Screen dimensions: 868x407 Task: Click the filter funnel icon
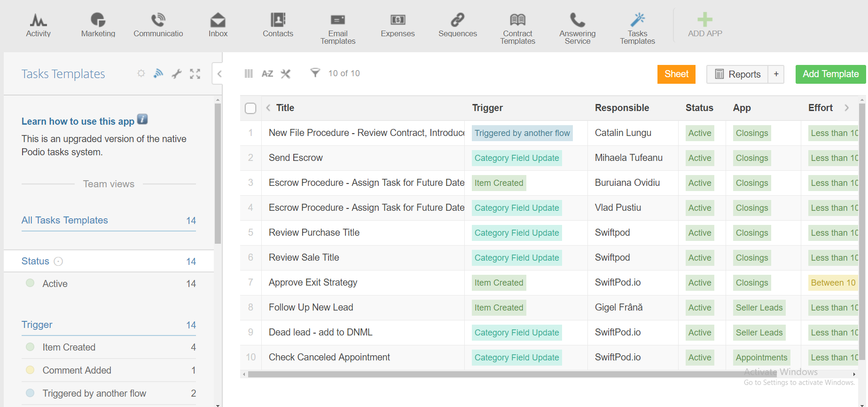[315, 72]
